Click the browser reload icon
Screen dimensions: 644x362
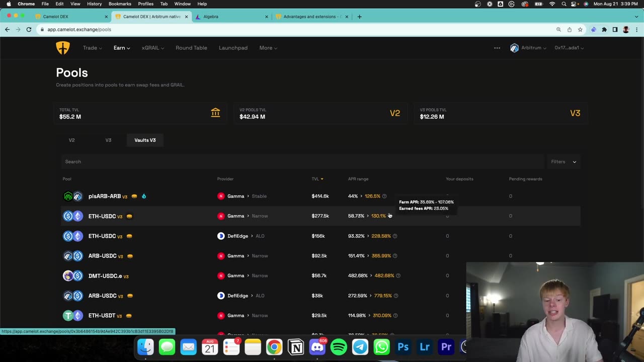tap(29, 30)
